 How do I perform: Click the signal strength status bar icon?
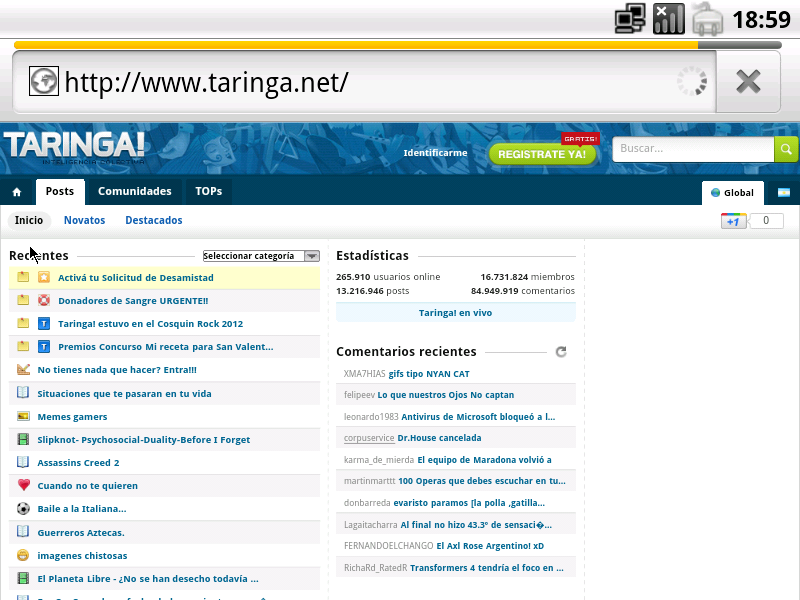(x=668, y=19)
